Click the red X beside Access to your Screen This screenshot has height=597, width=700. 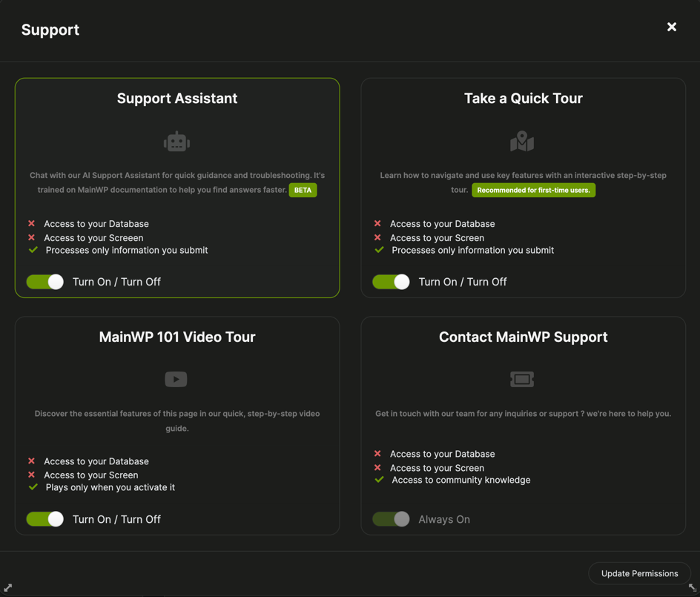click(x=31, y=237)
